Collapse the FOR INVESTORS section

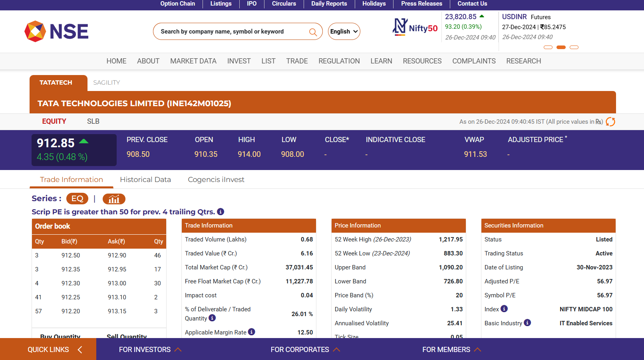point(178,349)
